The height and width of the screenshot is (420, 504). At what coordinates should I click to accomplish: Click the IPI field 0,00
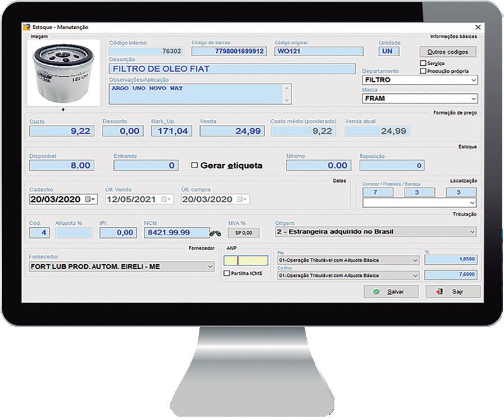[118, 233]
